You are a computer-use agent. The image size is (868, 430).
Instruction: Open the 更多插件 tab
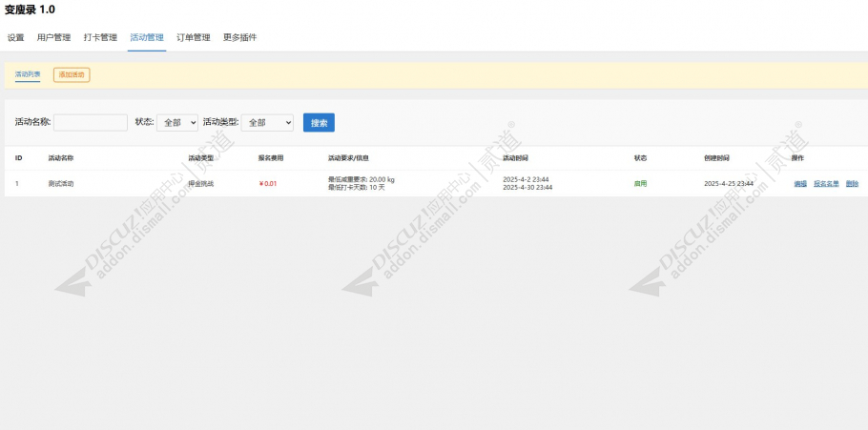239,37
